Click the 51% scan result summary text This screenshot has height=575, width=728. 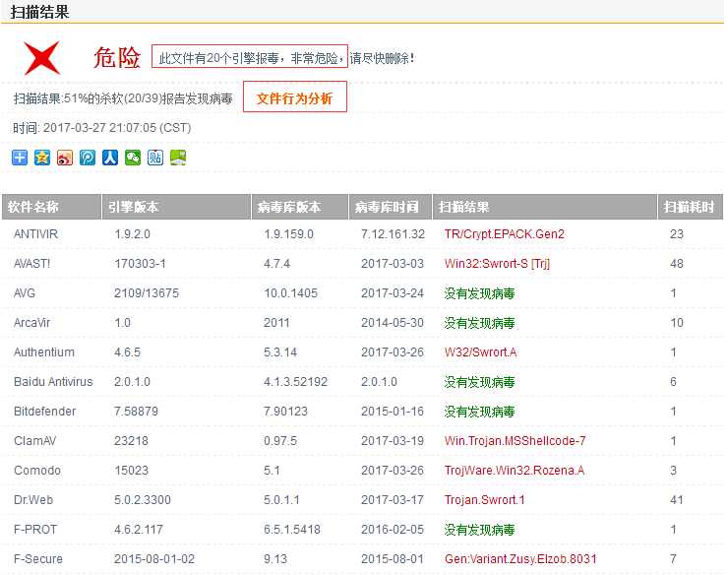[x=123, y=98]
